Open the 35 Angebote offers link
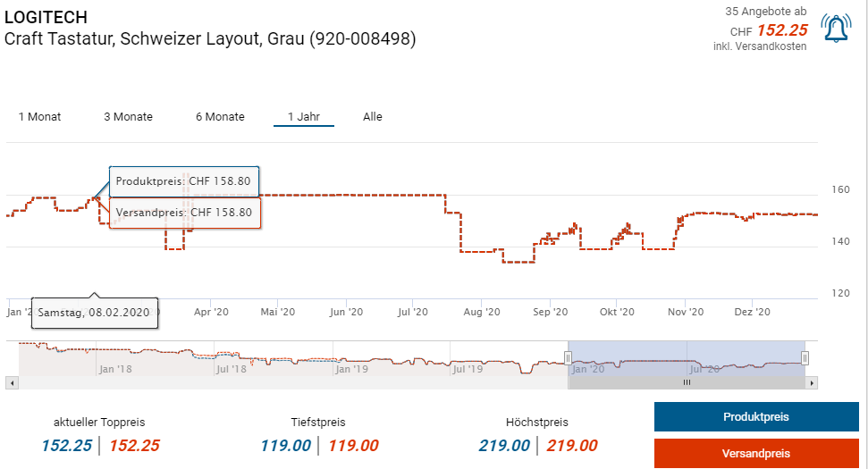868x469 pixels. click(x=765, y=12)
